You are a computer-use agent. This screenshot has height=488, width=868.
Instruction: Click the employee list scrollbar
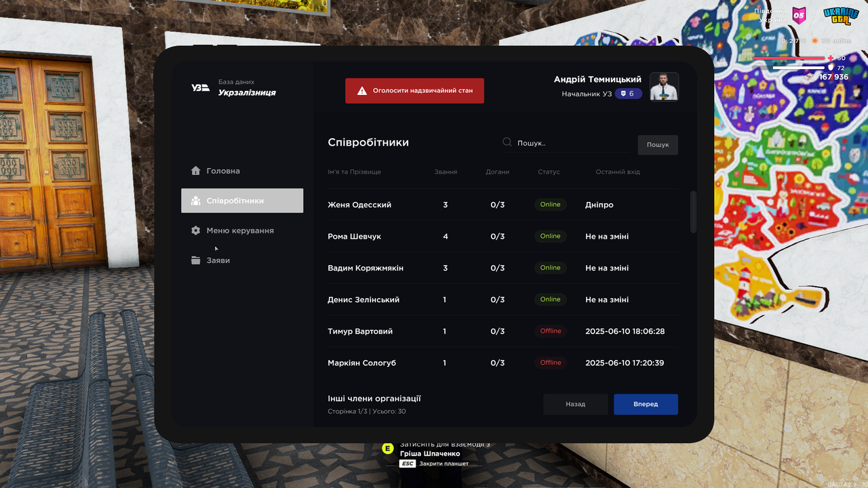click(x=693, y=212)
